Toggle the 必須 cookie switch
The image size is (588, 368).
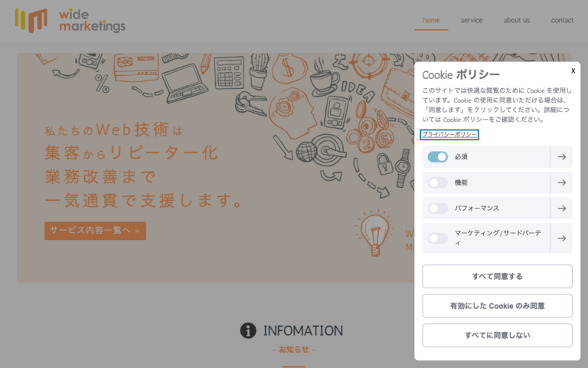click(x=438, y=156)
